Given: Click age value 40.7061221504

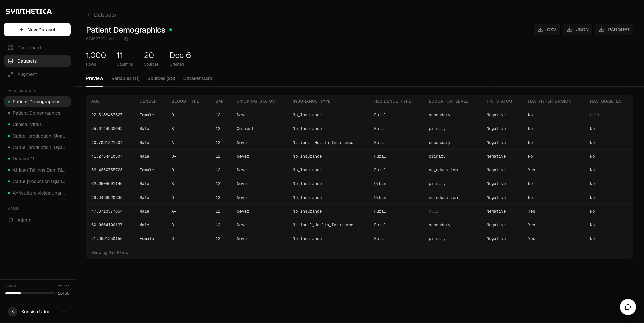Looking at the screenshot, I should pyautogui.click(x=107, y=143).
